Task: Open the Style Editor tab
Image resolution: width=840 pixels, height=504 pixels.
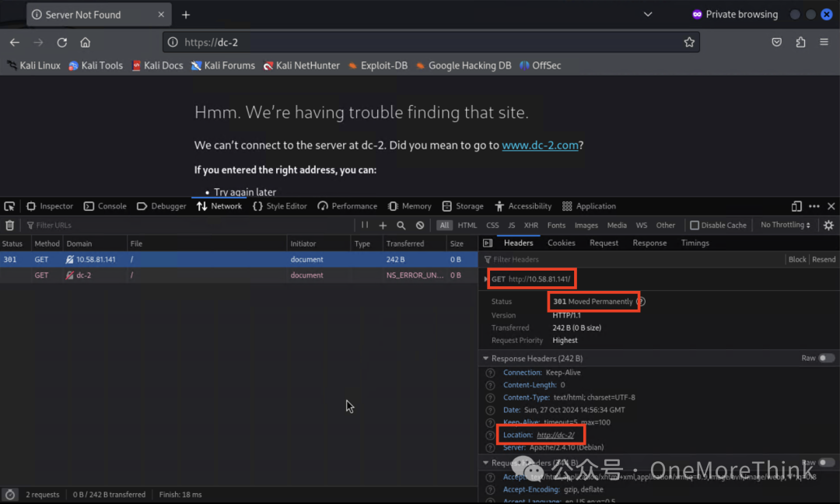Action: (280, 206)
